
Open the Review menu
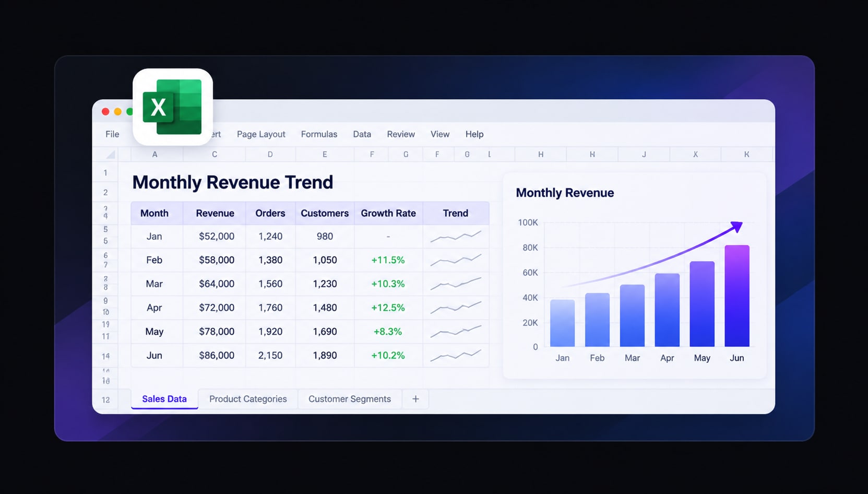point(401,134)
